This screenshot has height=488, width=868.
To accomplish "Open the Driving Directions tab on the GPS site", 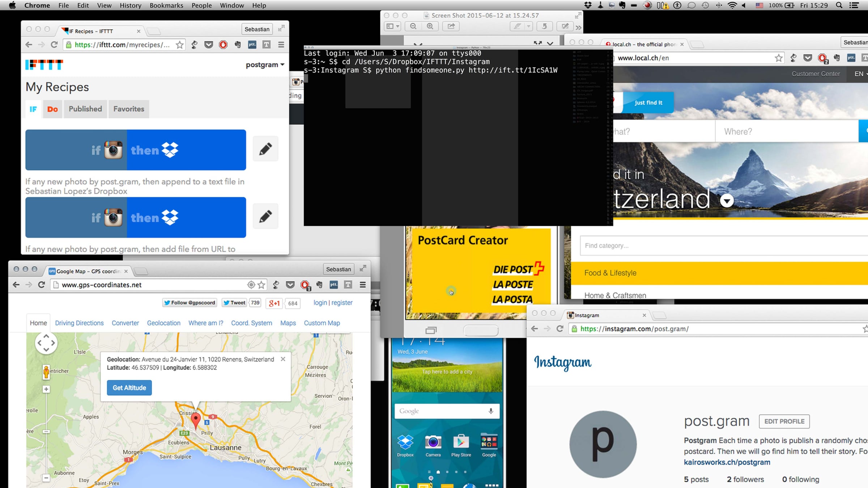I will [79, 323].
